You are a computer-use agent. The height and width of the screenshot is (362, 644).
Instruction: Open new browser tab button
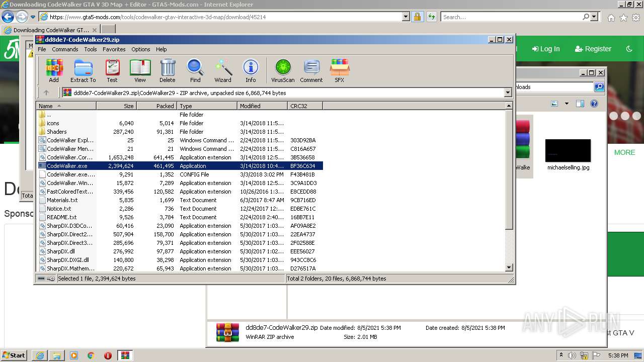108,30
